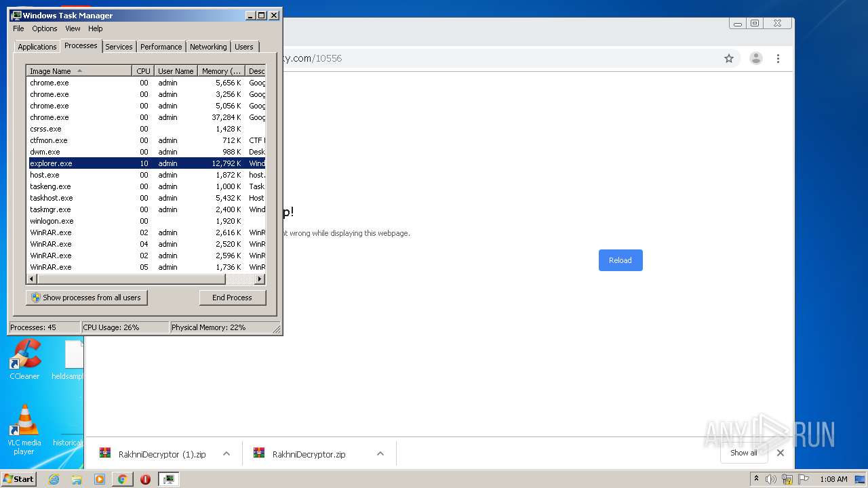The image size is (868, 488).
Task: Open the VLC media player desktop shortcut
Action: click(x=24, y=430)
